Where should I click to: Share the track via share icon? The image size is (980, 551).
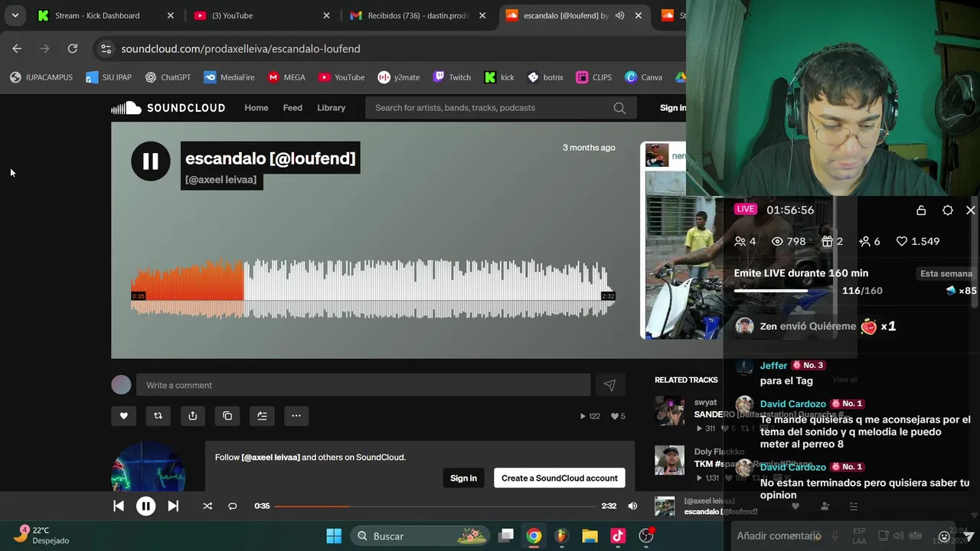(x=193, y=416)
